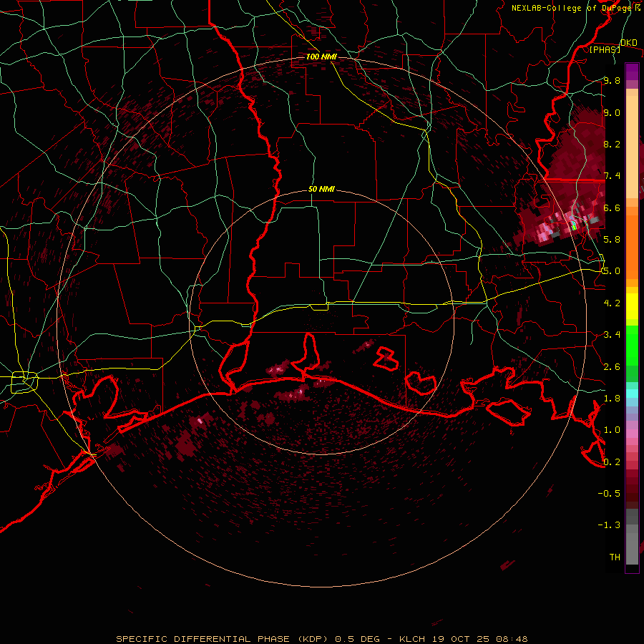Click the 7.4 value on the color scale
This screenshot has width=644, height=644.
click(x=612, y=176)
